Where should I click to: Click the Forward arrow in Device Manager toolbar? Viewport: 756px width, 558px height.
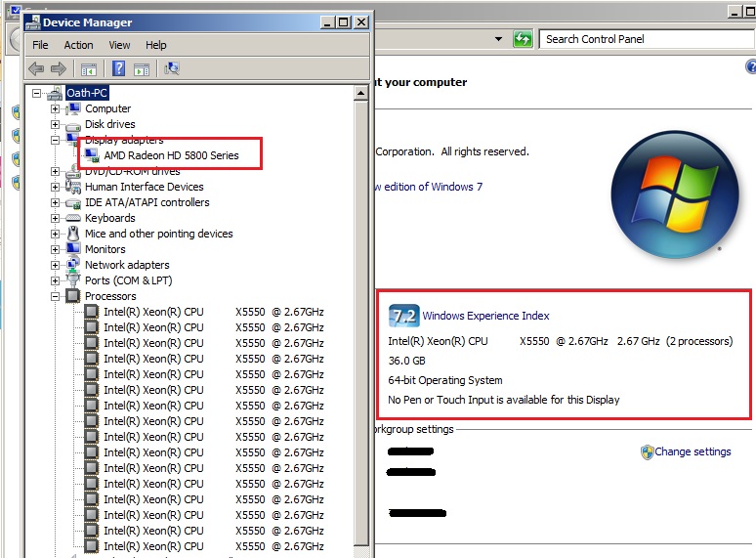click(x=59, y=68)
